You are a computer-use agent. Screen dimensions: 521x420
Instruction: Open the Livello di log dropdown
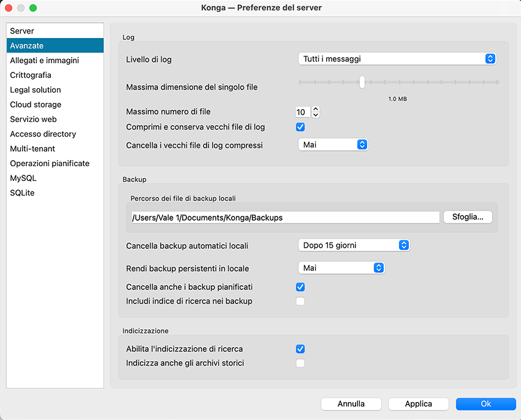coord(397,59)
